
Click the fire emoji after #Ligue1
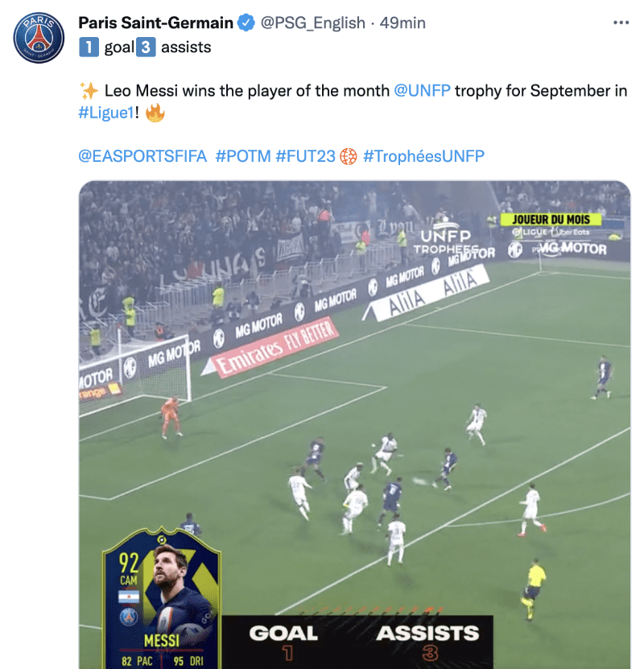click(155, 113)
